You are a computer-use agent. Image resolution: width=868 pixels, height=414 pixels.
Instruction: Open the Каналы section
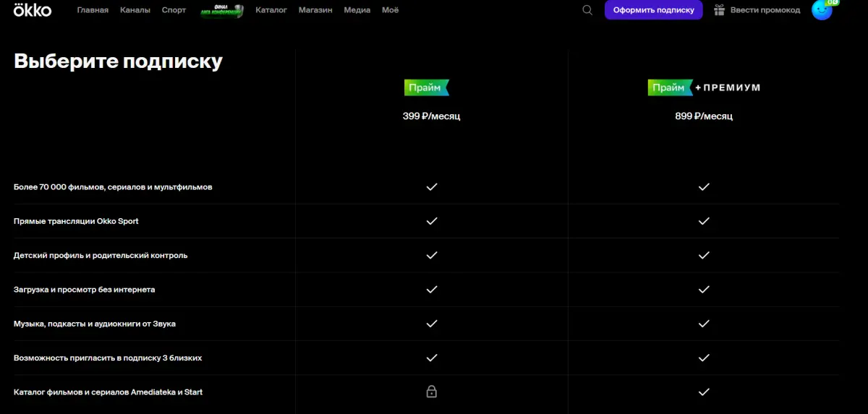coord(135,10)
